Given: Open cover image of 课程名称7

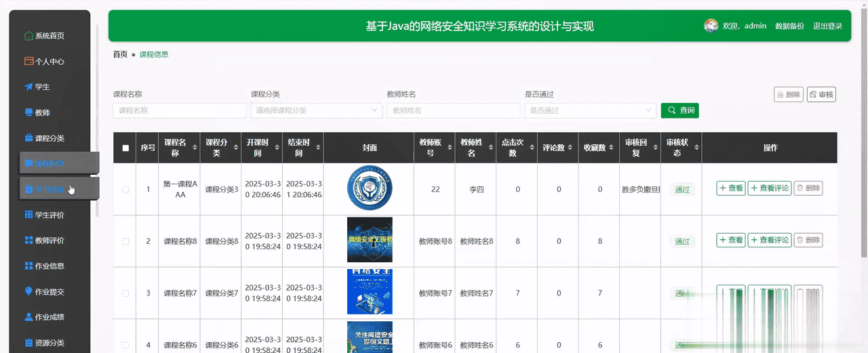Looking at the screenshot, I should tap(370, 292).
